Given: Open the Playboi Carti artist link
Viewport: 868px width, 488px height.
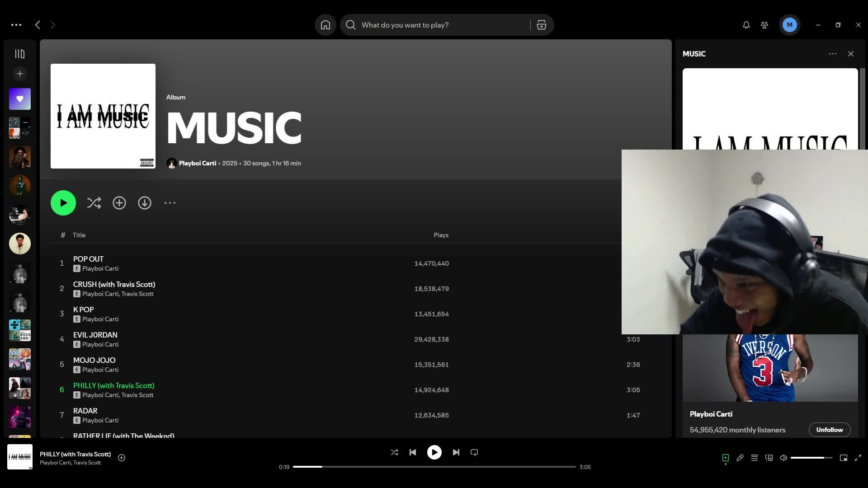Looking at the screenshot, I should pyautogui.click(x=198, y=163).
